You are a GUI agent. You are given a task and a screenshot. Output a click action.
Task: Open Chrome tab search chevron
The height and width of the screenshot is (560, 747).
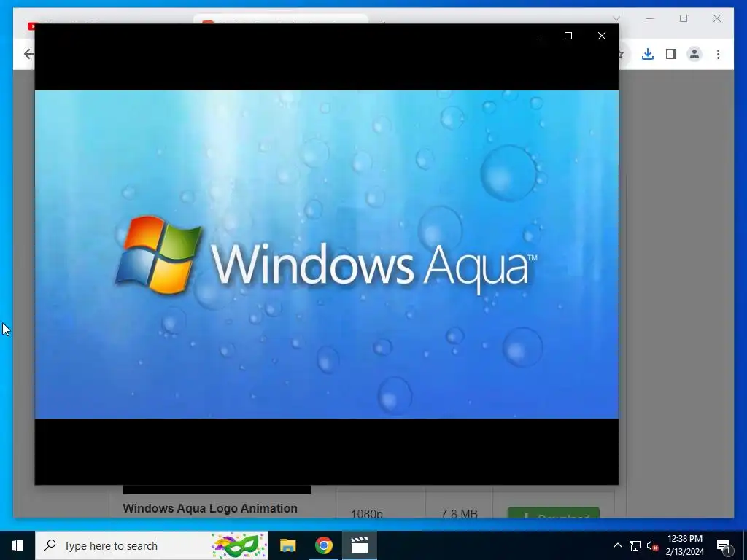click(x=616, y=18)
